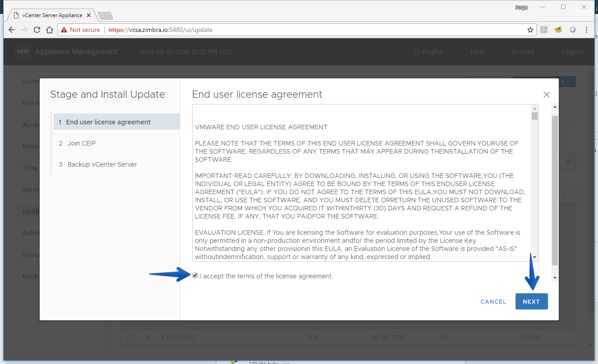This screenshot has height=364, width=598.
Task: Select the radio button for version 6.7.0.12000
Action: click(x=130, y=337)
